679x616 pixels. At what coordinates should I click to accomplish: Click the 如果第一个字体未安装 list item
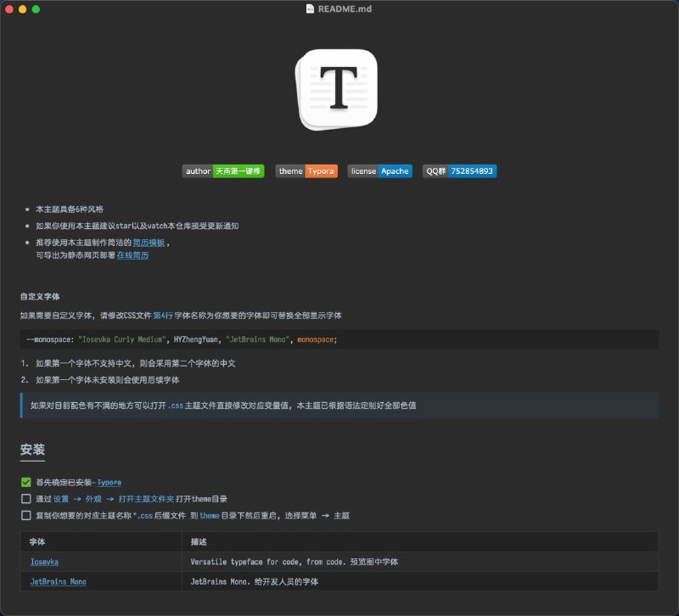tap(108, 380)
